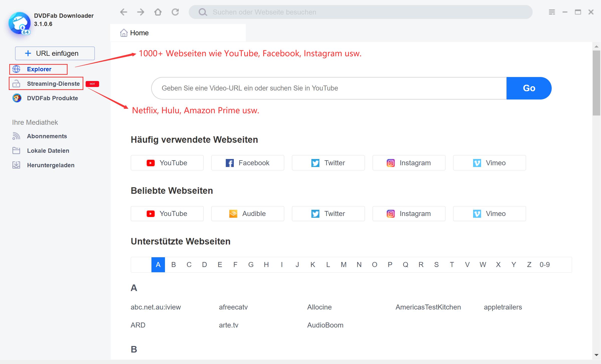Image resolution: width=601 pixels, height=364 pixels.
Task: Select letter C in alphabet index
Action: pyautogui.click(x=189, y=264)
